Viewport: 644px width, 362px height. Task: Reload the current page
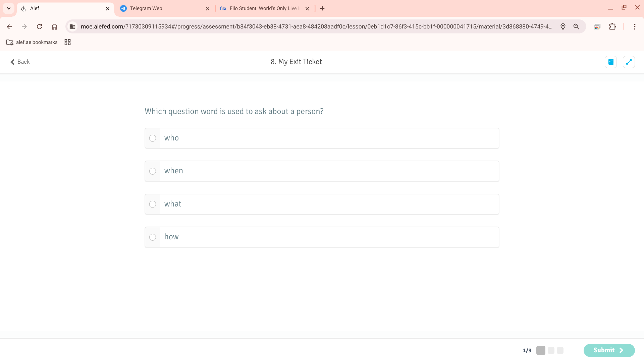point(39,26)
